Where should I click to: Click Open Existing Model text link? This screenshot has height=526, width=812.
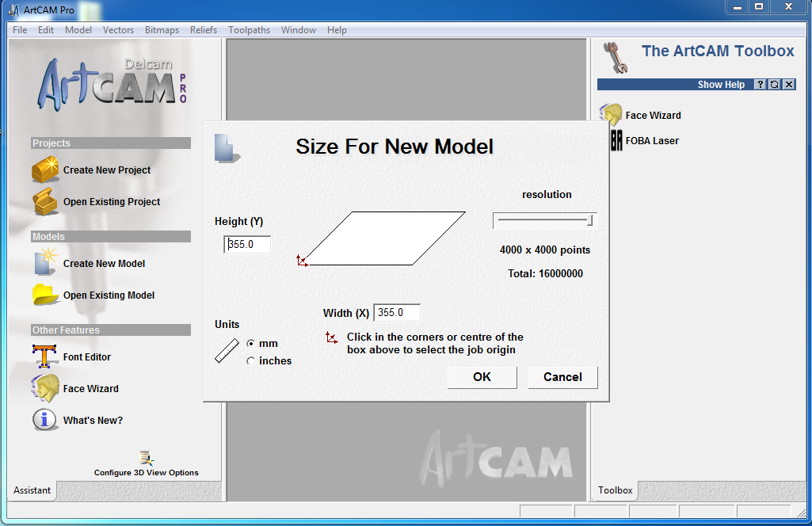(109, 295)
